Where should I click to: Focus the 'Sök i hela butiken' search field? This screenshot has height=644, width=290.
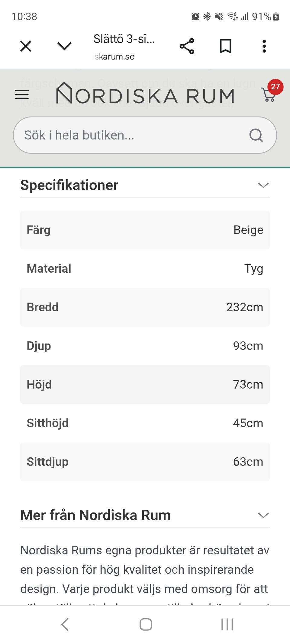(x=130, y=135)
